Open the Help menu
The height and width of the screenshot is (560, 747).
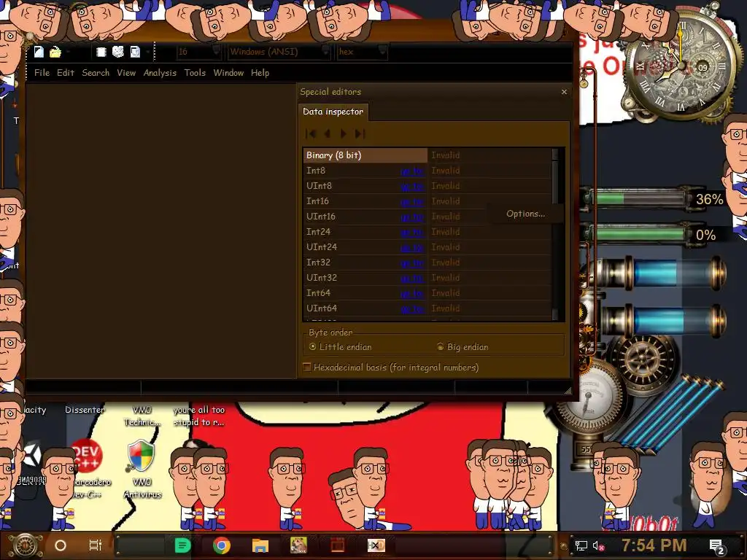tap(260, 73)
